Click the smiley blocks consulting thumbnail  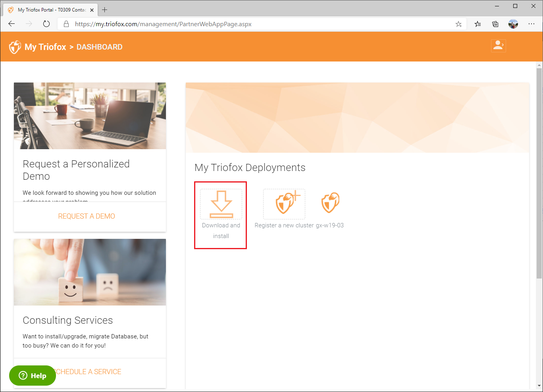(x=90, y=272)
